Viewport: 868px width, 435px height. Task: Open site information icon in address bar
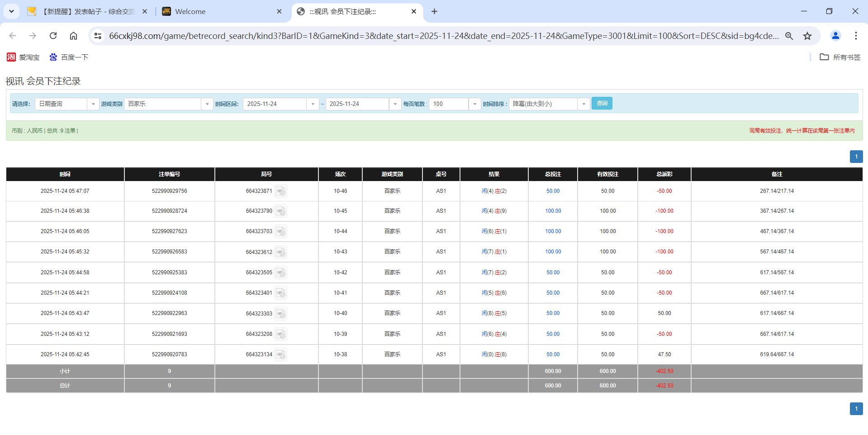(98, 36)
